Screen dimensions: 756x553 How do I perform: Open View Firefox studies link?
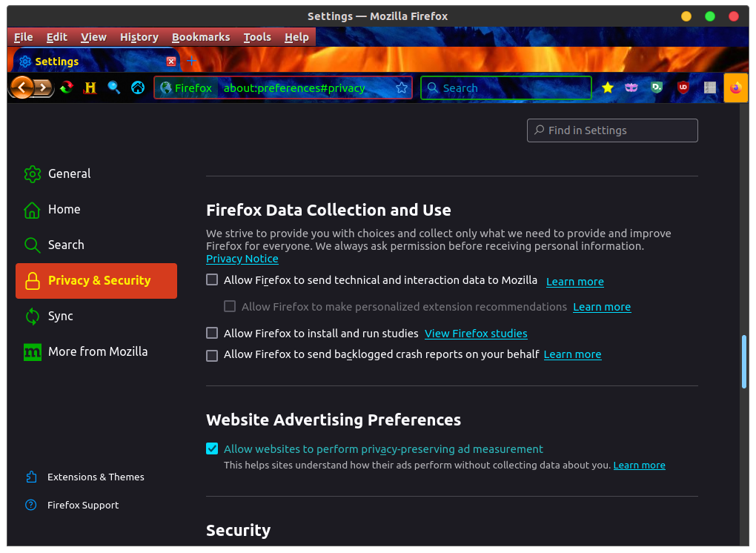[x=476, y=334]
